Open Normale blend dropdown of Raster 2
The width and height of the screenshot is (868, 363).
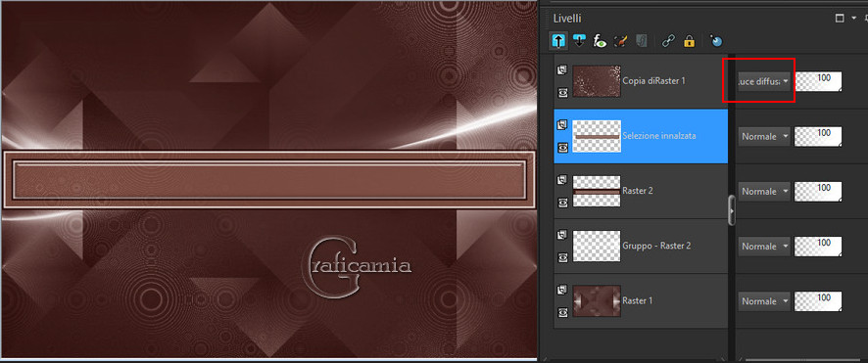(x=764, y=191)
